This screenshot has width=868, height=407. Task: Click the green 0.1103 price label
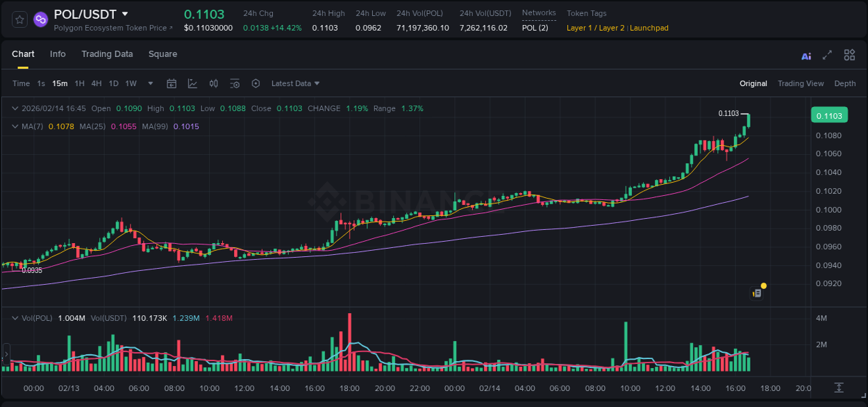pos(829,115)
